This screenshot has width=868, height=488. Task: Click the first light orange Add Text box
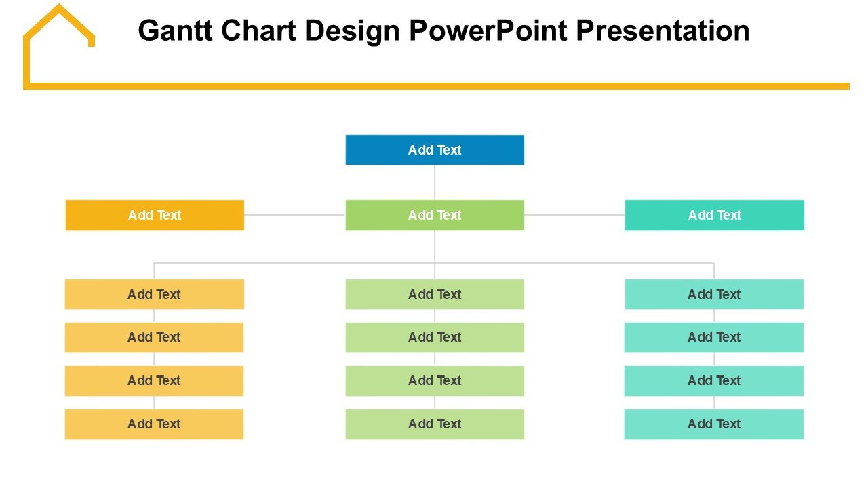coord(155,294)
